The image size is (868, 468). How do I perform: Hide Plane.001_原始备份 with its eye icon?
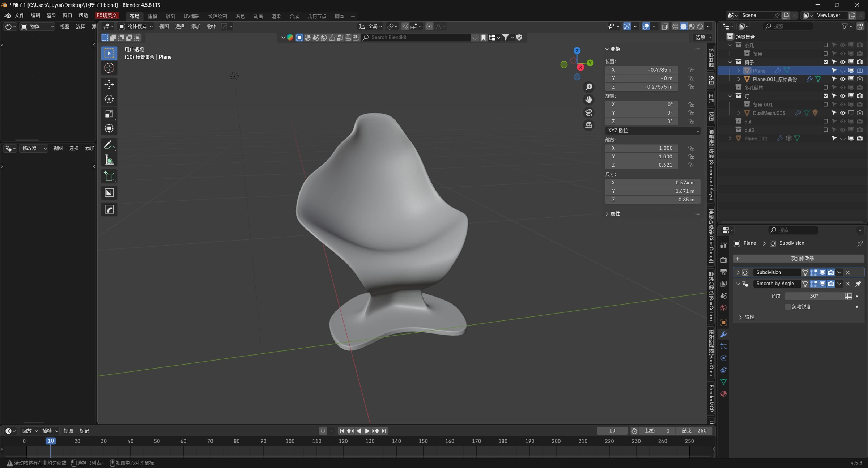[x=843, y=79]
